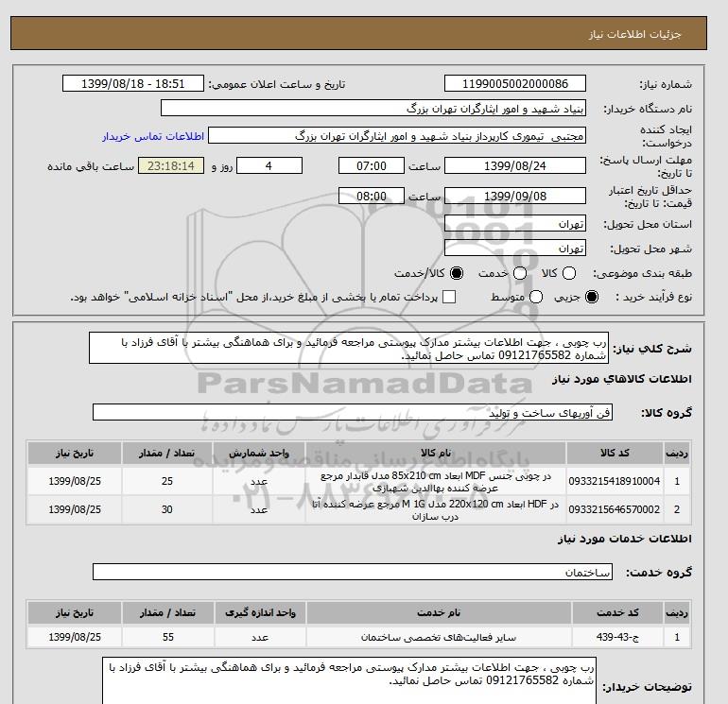Click the validity time field 08:00

pos(372,196)
